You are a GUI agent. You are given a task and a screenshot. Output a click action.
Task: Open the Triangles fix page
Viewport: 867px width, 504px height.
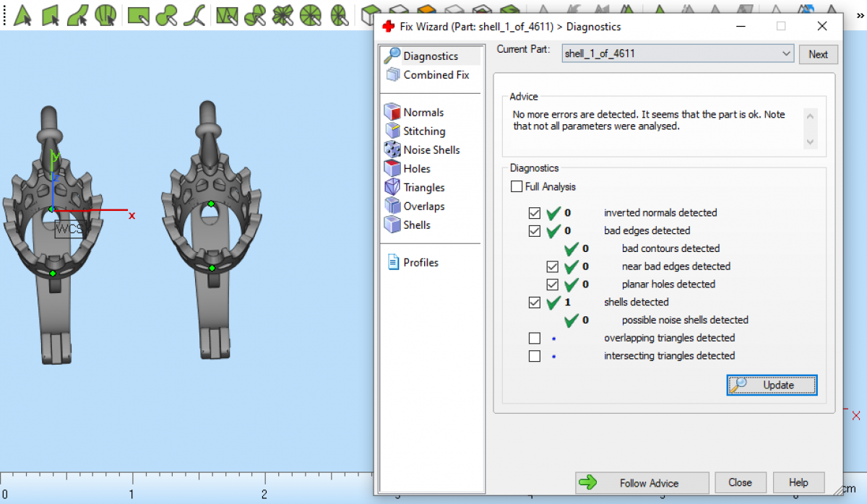click(423, 188)
